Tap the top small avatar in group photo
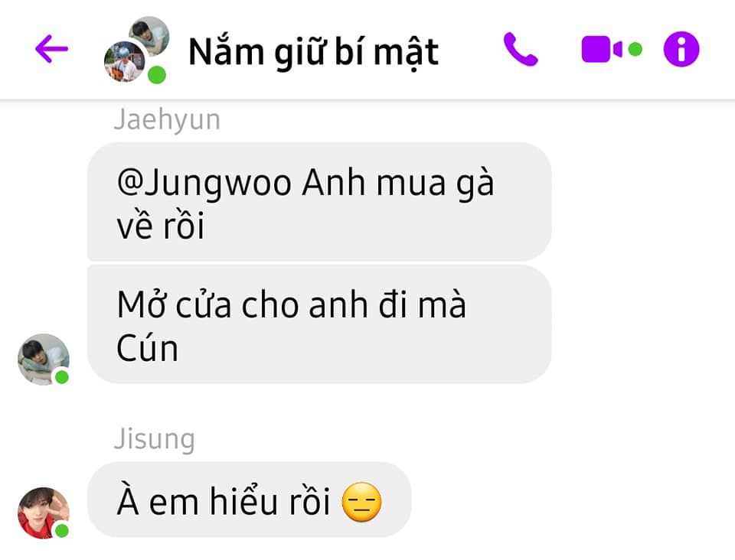The width and height of the screenshot is (735, 560). (x=149, y=36)
